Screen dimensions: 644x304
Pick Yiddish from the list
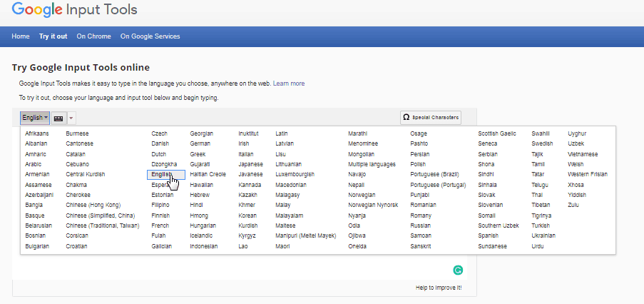[x=577, y=195]
